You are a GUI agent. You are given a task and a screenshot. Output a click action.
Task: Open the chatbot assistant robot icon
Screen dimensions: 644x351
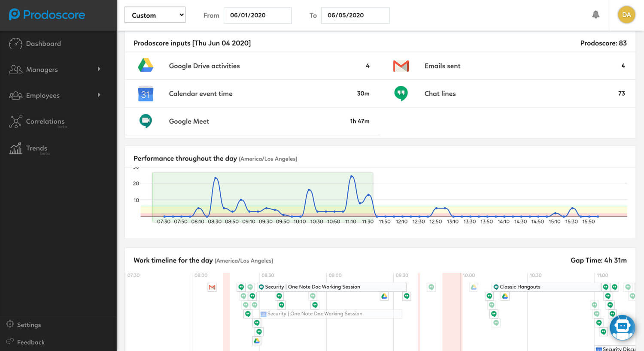[622, 327]
